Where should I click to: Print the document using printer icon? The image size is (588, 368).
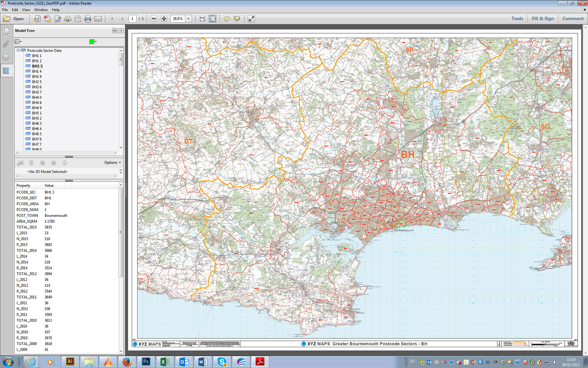pyautogui.click(x=88, y=18)
